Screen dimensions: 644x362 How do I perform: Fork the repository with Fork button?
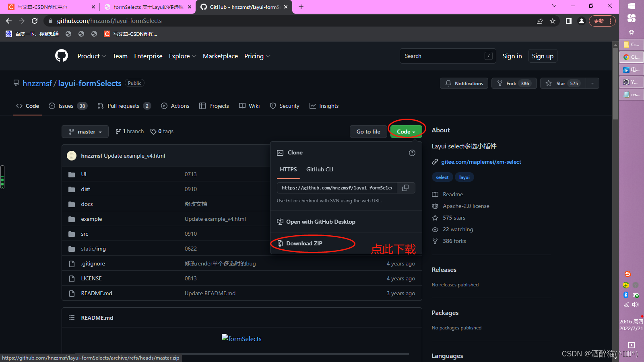[514, 83]
